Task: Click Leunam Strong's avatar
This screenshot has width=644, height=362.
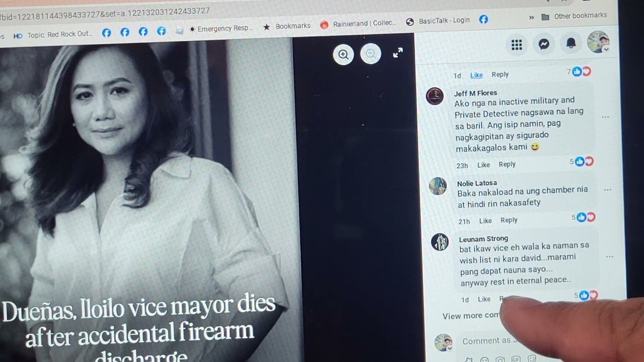Action: (440, 242)
